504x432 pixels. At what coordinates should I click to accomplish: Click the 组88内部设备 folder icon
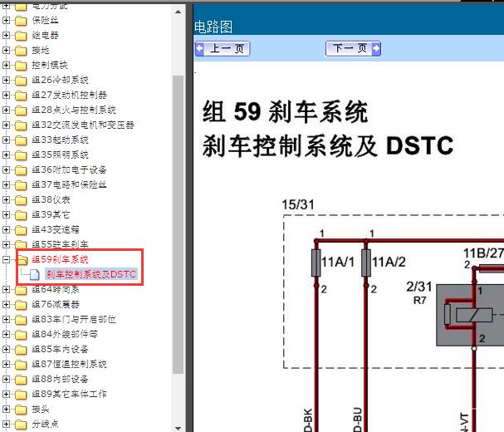21,380
